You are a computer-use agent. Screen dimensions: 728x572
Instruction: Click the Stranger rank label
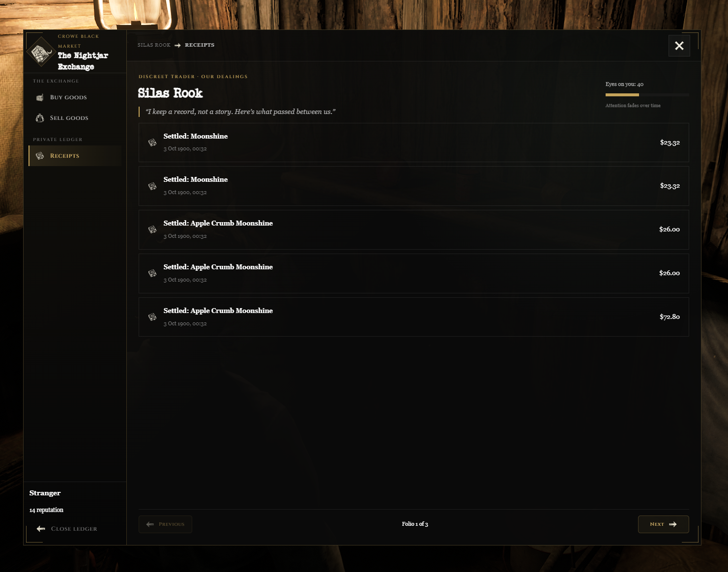pyautogui.click(x=45, y=493)
